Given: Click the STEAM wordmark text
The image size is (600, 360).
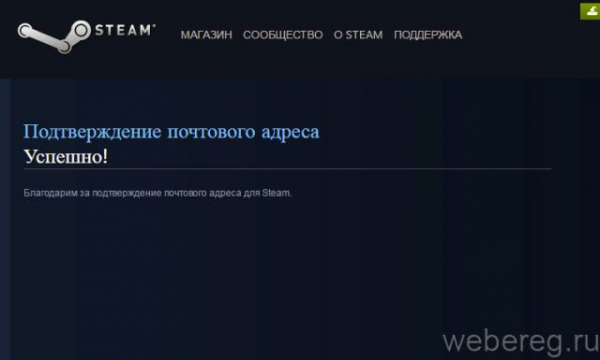Looking at the screenshot, I should tap(125, 30).
